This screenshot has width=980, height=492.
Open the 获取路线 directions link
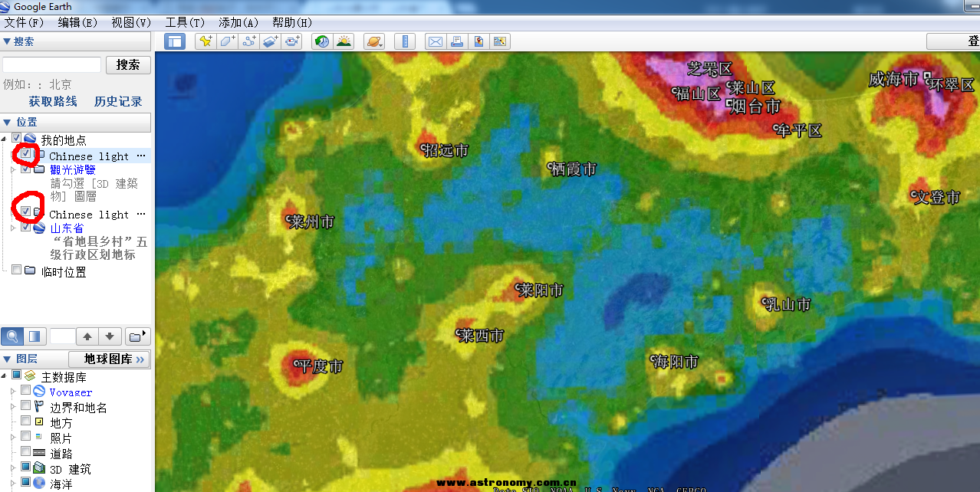pos(53,101)
